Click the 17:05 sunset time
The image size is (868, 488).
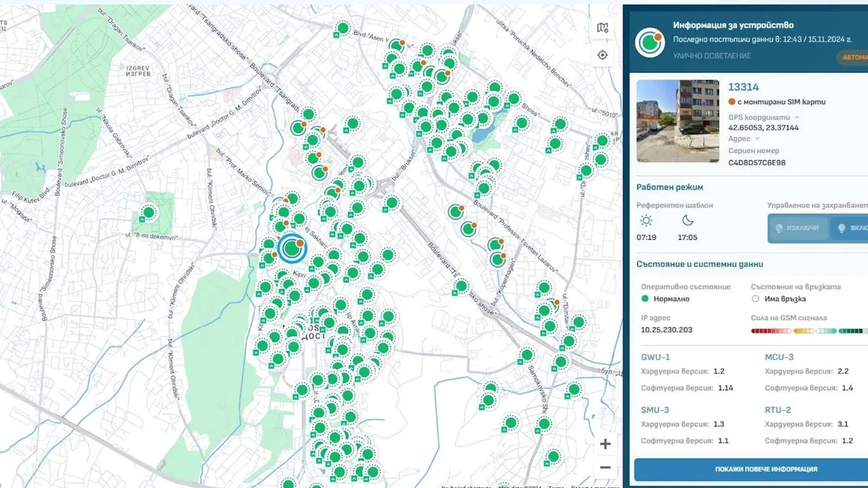pyautogui.click(x=688, y=237)
